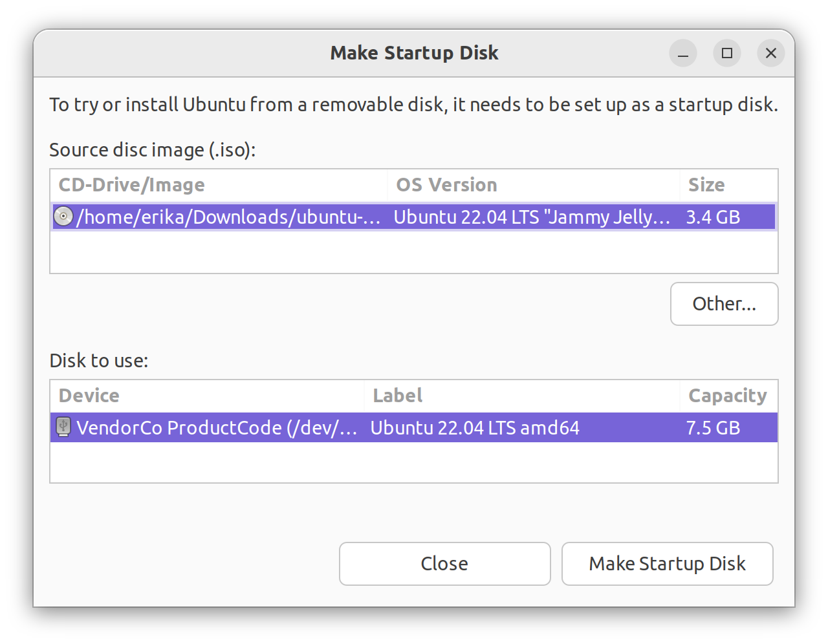Sort by the Size column header
The width and height of the screenshot is (828, 644).
coord(706,185)
